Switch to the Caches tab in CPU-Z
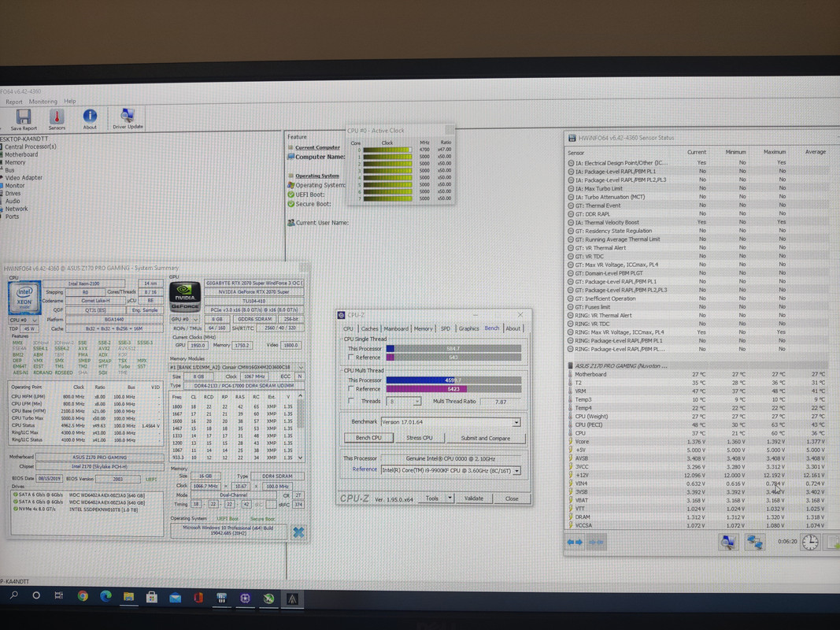The height and width of the screenshot is (630, 840). pyautogui.click(x=369, y=328)
